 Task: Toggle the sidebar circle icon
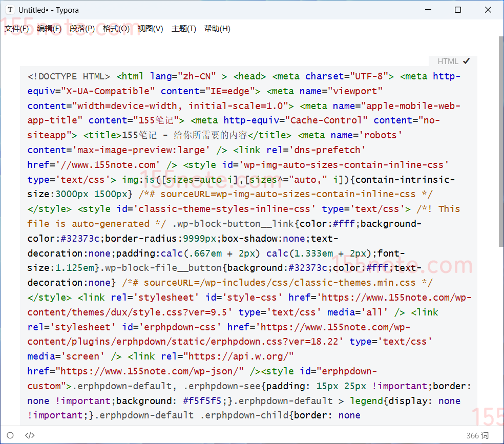[x=10, y=435]
